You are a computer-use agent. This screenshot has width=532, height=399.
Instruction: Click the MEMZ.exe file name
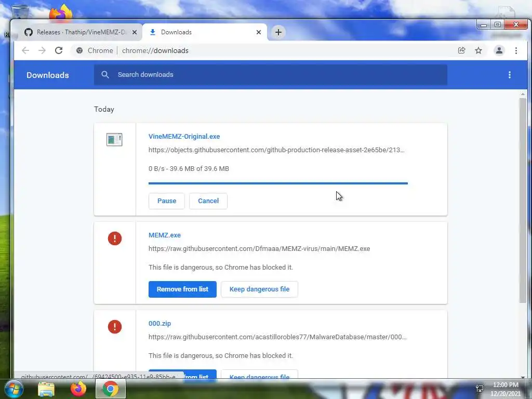click(165, 235)
